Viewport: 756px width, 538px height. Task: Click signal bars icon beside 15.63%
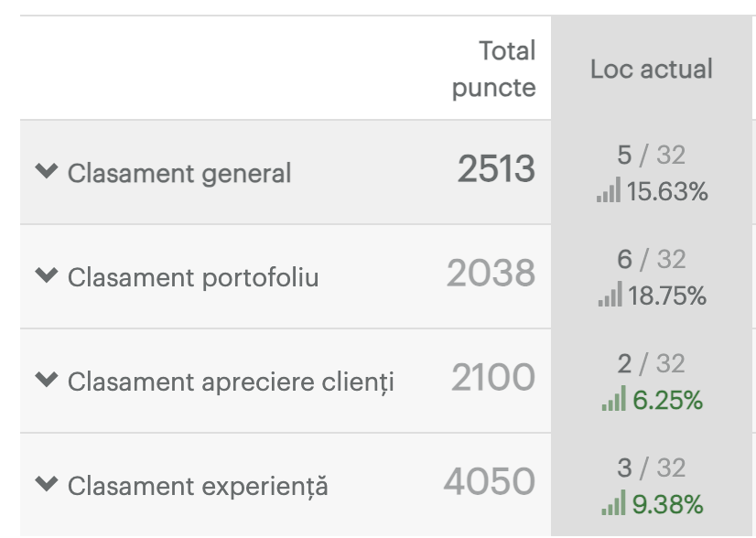pos(609,189)
